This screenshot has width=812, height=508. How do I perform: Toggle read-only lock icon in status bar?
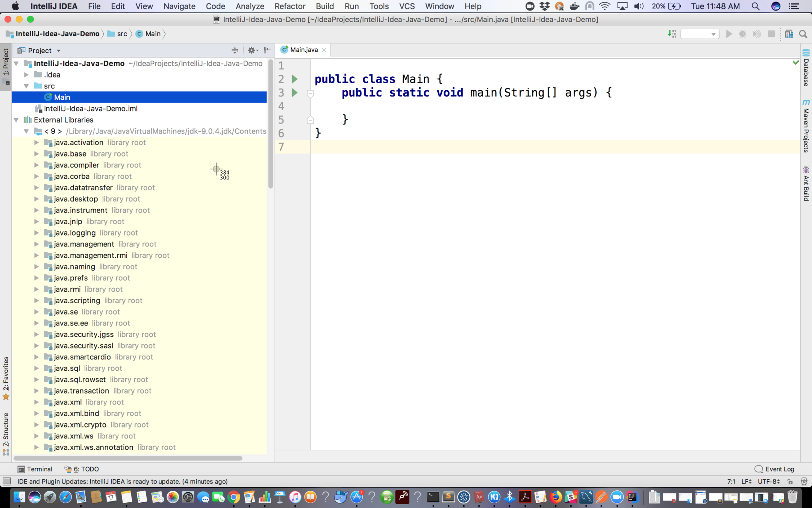point(790,481)
